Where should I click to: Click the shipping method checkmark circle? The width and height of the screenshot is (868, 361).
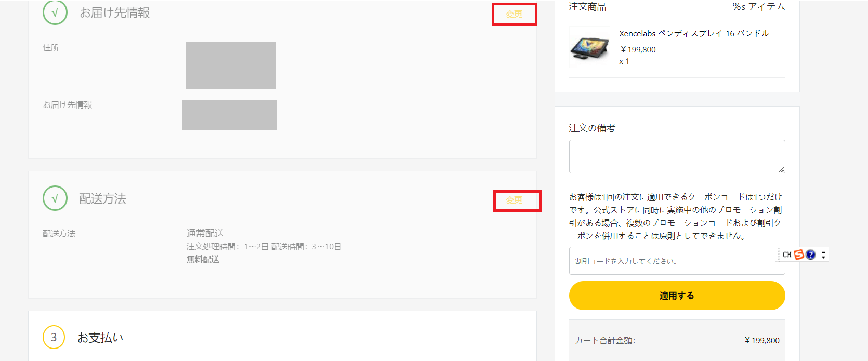tap(55, 198)
